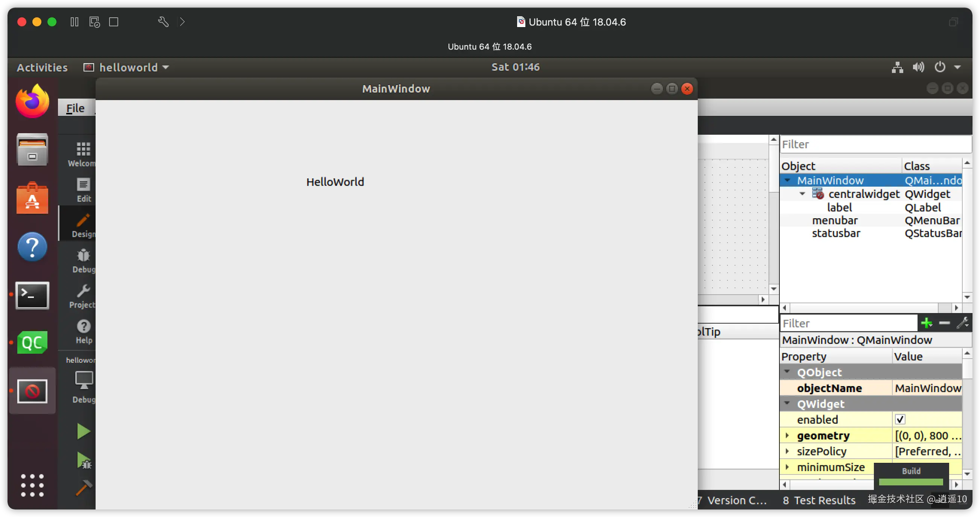Click the Build hammer icon
Viewport: 980px width, 517px height.
tap(83, 488)
